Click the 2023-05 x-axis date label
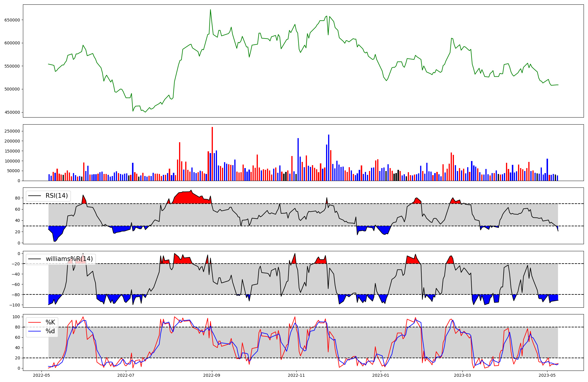This screenshot has width=588, height=382. pyautogui.click(x=547, y=375)
